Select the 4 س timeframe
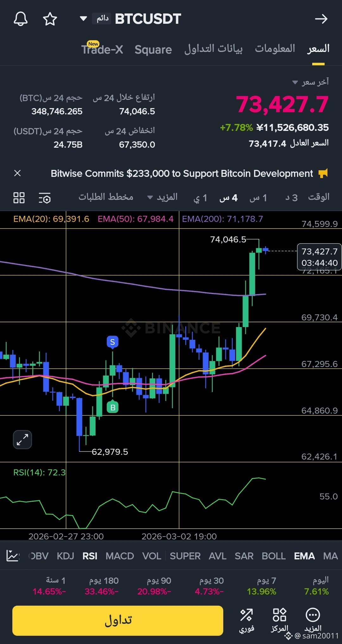This screenshot has width=342, height=644. click(x=228, y=198)
